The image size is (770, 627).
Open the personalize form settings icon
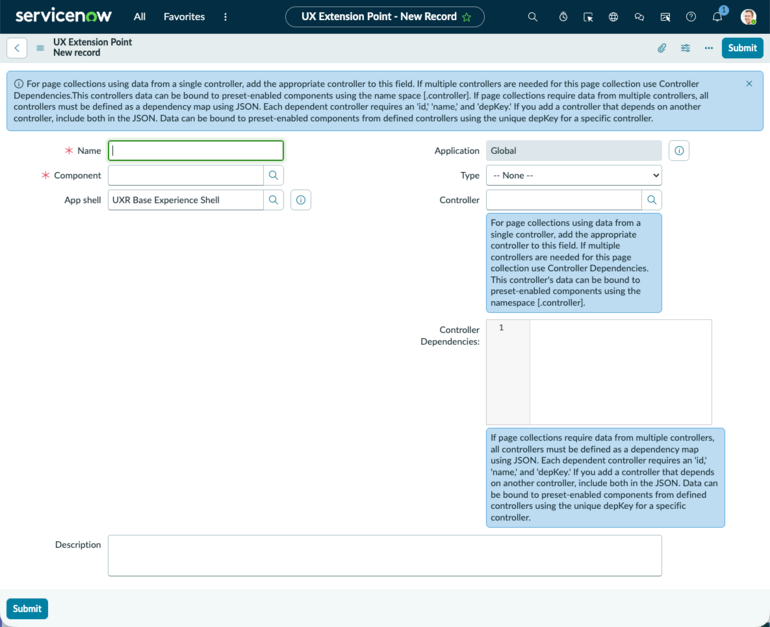[x=685, y=48]
